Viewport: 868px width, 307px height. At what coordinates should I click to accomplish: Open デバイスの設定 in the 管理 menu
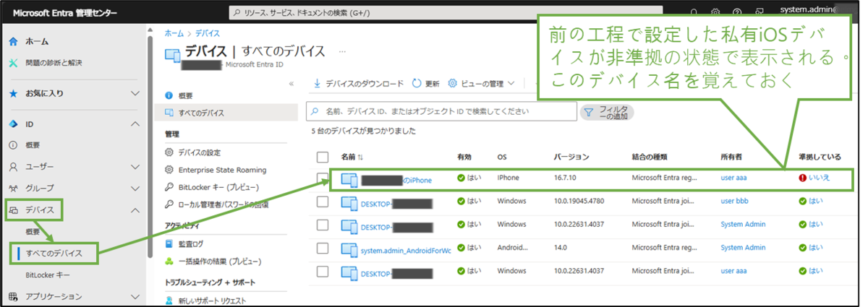coord(200,152)
